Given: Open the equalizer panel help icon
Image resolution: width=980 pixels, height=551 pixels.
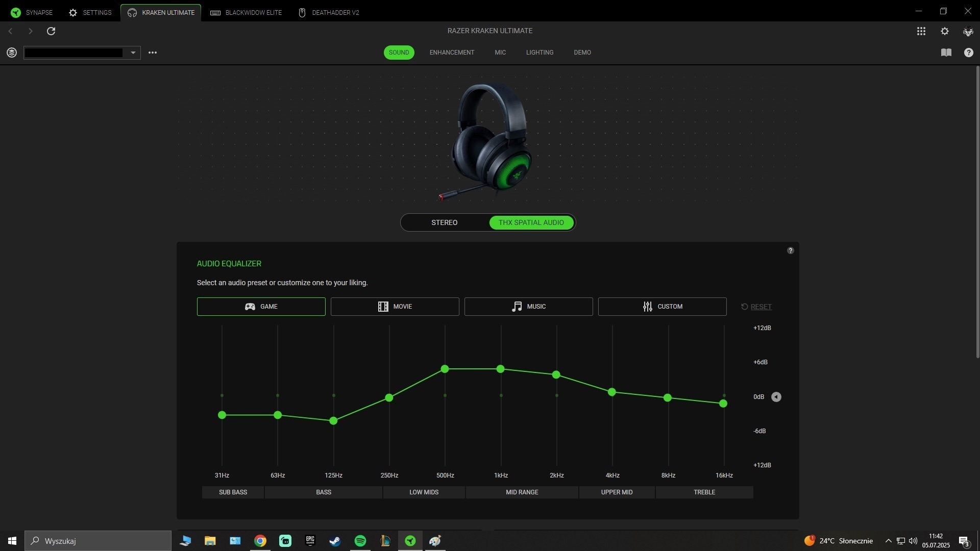Looking at the screenshot, I should pos(790,251).
